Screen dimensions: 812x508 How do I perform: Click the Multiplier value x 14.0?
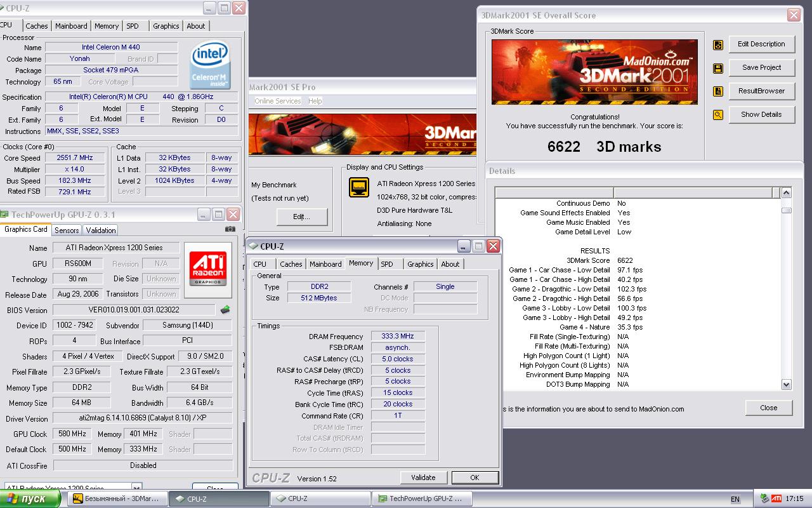point(75,170)
